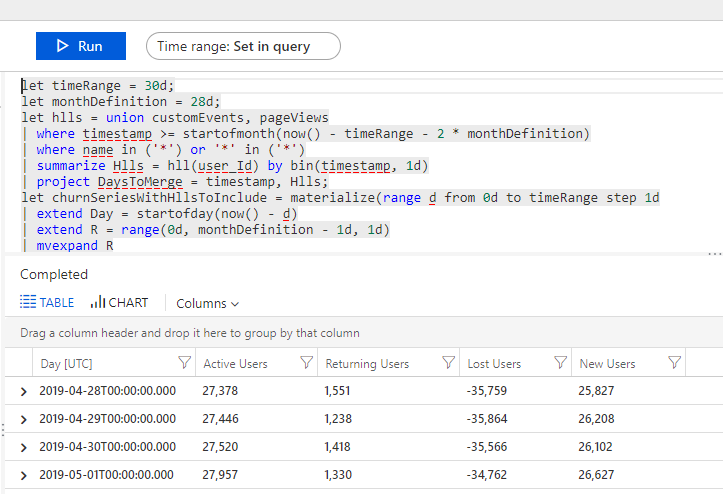
Task: Expand the 2019-04-30 result row
Action: [x=24, y=447]
